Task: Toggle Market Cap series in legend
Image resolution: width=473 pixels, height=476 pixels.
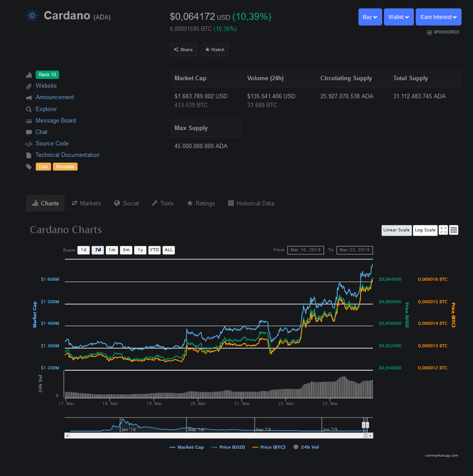Action: point(187,447)
